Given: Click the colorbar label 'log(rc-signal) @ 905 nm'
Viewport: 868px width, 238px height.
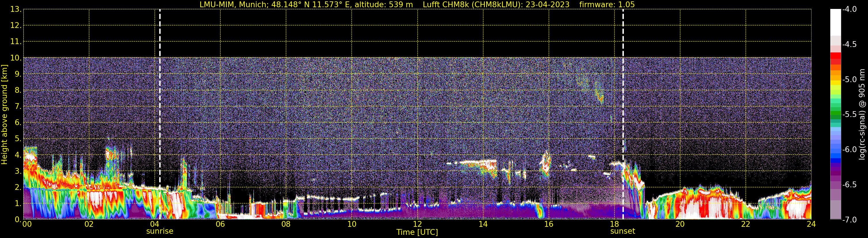Looking at the screenshot, I should [x=862, y=114].
